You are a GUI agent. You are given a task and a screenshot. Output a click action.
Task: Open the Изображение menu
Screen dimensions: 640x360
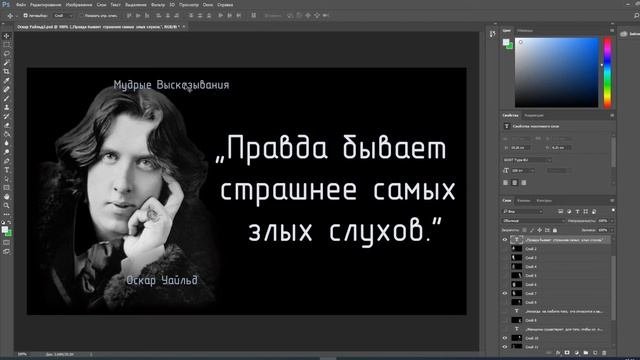pyautogui.click(x=79, y=5)
